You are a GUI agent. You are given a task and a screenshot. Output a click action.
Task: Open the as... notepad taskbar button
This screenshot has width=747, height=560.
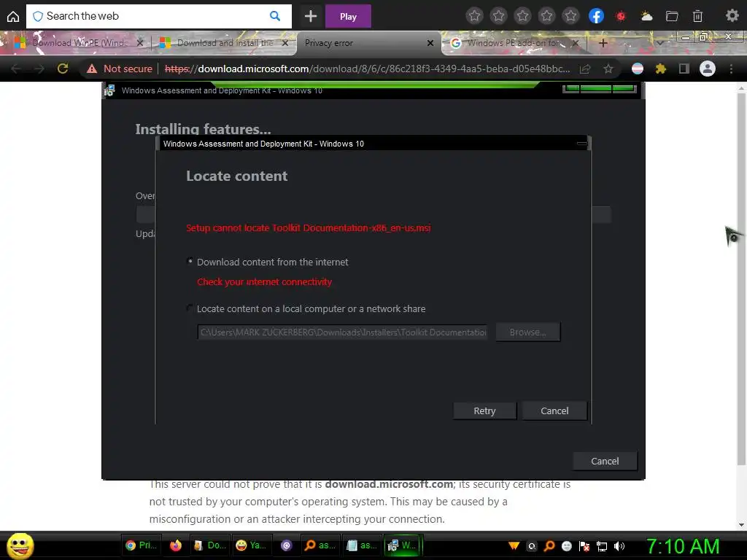click(x=362, y=545)
